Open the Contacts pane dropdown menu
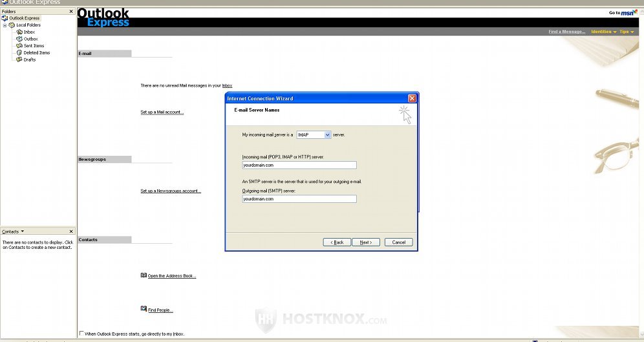Screen dimensions: 644x342 click(x=23, y=231)
